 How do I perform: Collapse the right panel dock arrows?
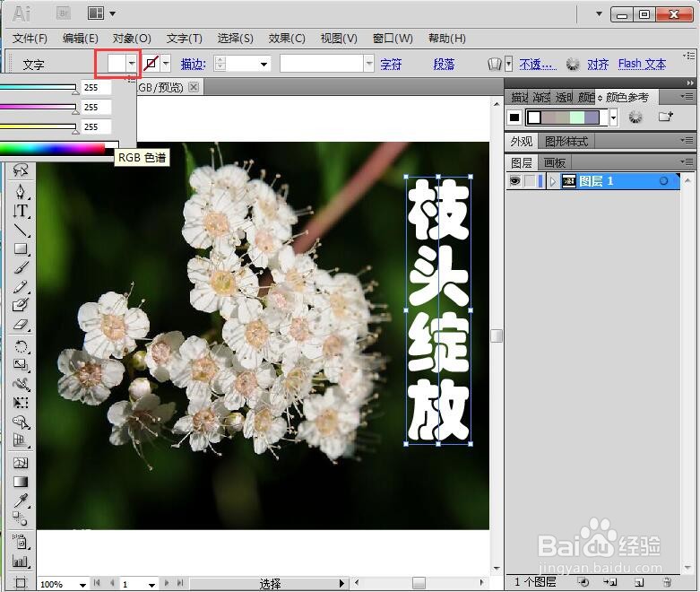690,83
